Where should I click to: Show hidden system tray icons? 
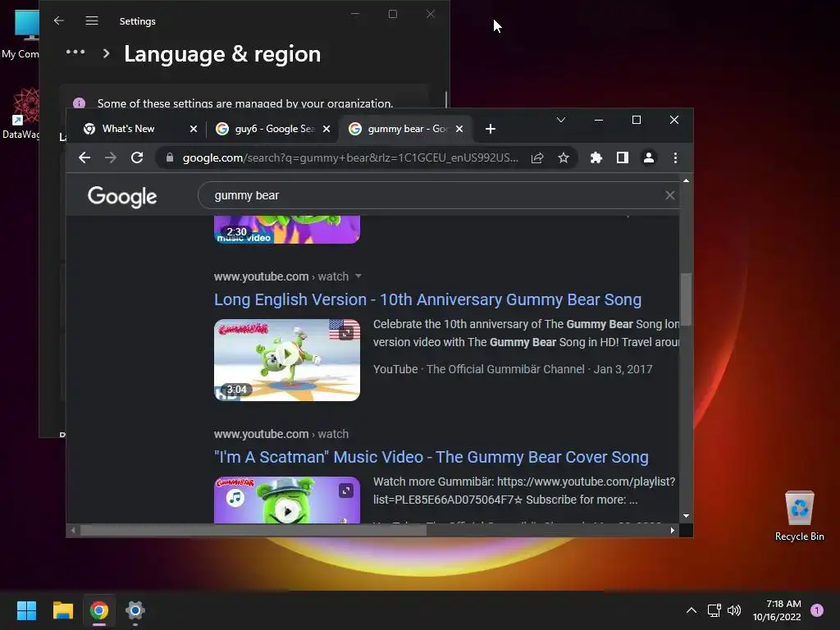point(692,610)
